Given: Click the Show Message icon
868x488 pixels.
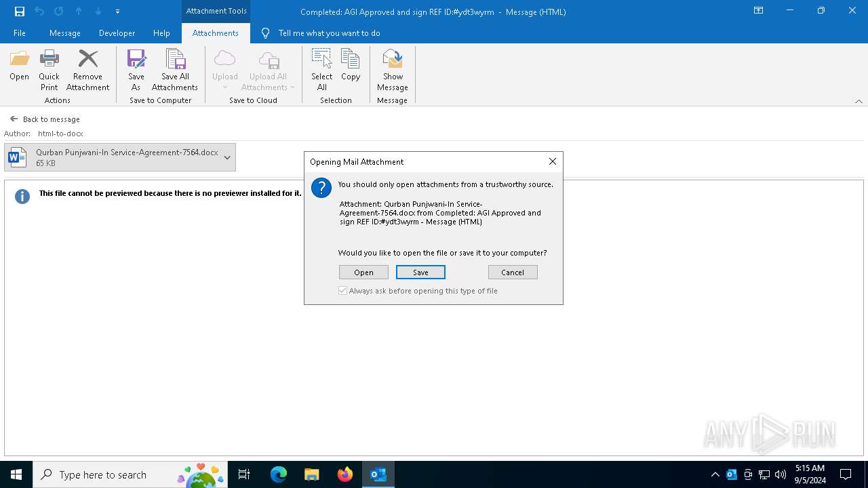Looking at the screenshot, I should tap(393, 60).
